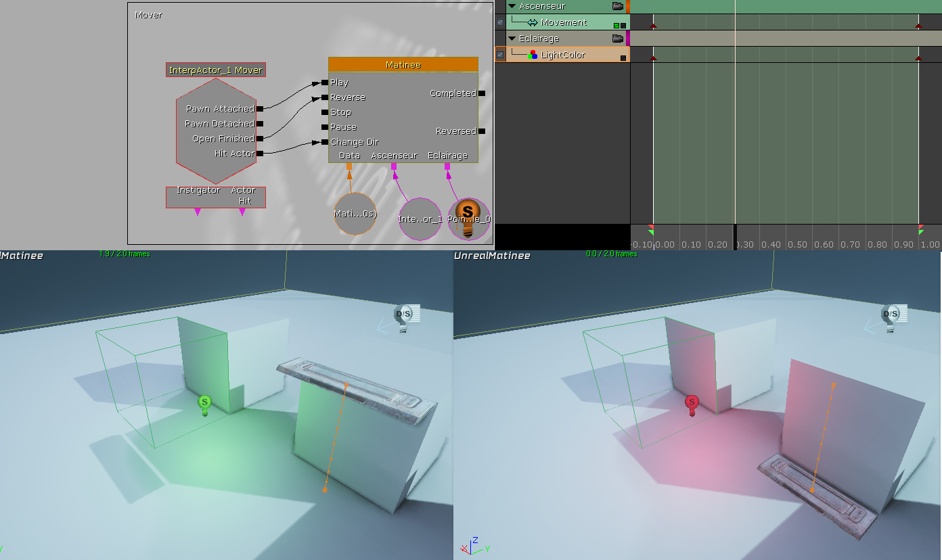Select the green light bulb in left viewport
This screenshot has width=942, height=560.
[x=205, y=404]
